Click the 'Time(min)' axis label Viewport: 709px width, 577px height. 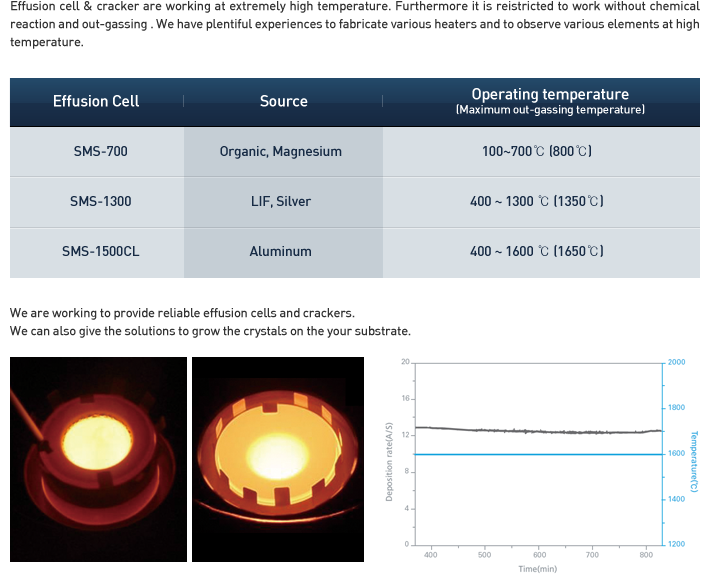tap(538, 569)
